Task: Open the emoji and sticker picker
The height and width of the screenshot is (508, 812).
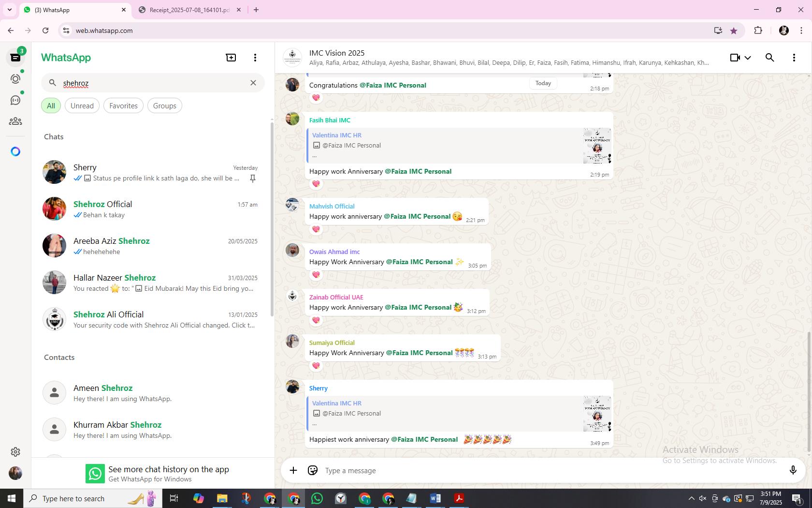Action: point(313,470)
